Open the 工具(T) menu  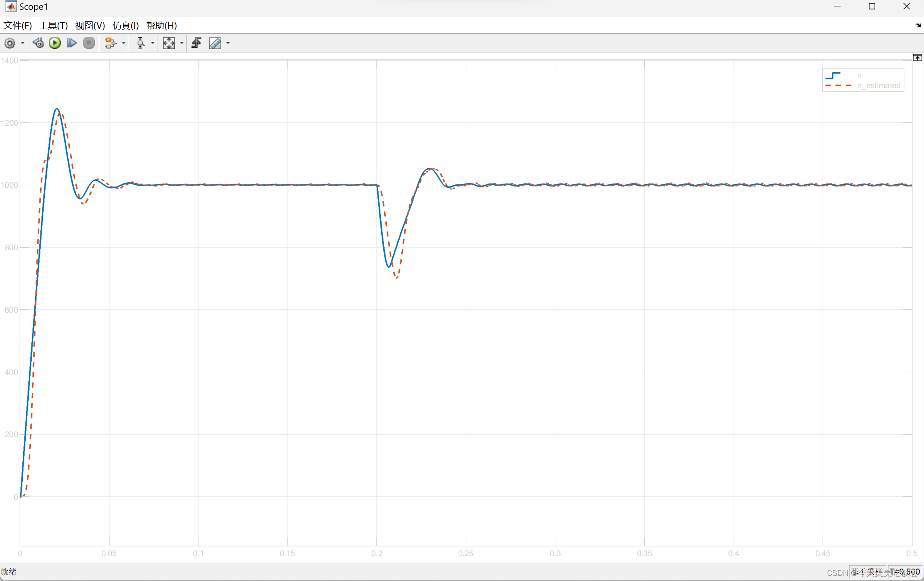[x=53, y=26]
